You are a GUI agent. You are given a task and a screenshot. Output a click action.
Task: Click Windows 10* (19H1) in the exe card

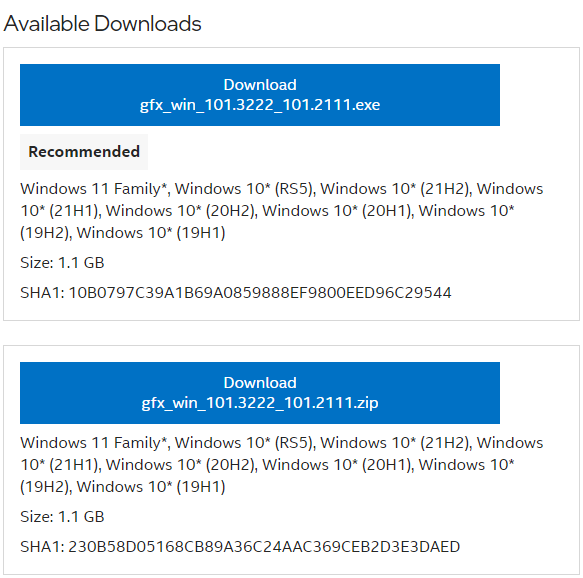click(151, 233)
